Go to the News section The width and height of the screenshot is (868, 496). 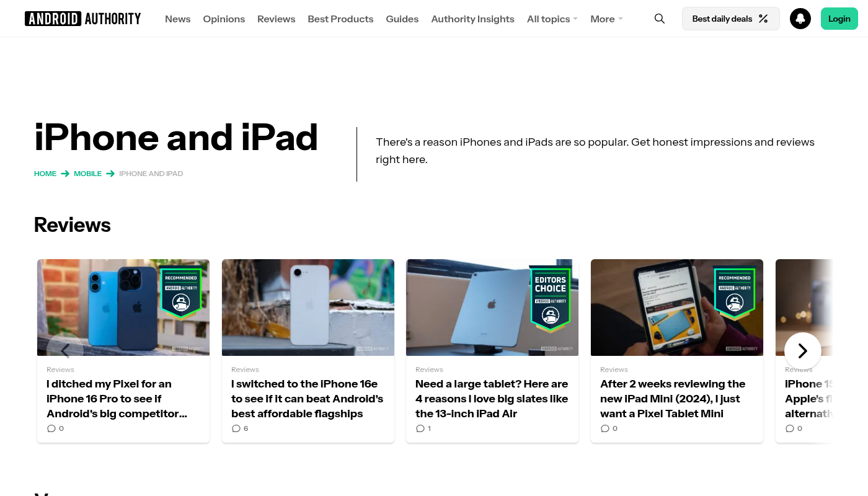pos(177,19)
